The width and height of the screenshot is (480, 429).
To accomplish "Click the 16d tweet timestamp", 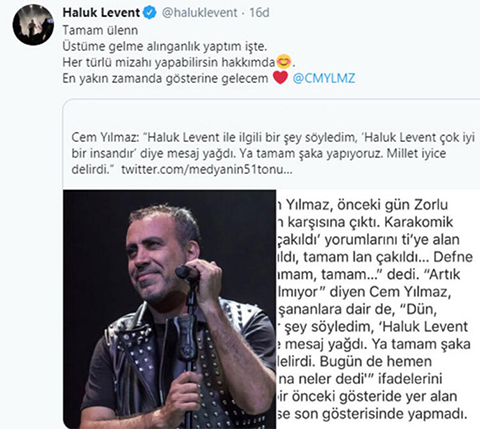I will tap(259, 13).
